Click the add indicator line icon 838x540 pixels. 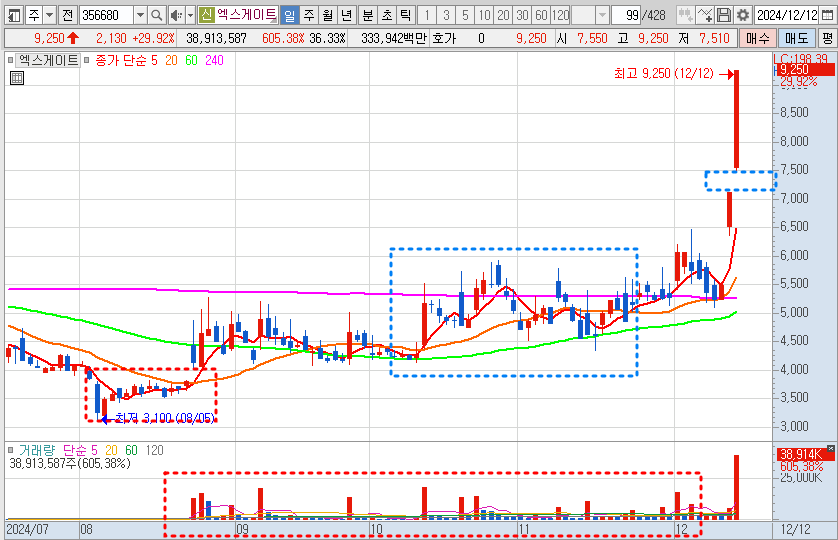pyautogui.click(x=704, y=15)
